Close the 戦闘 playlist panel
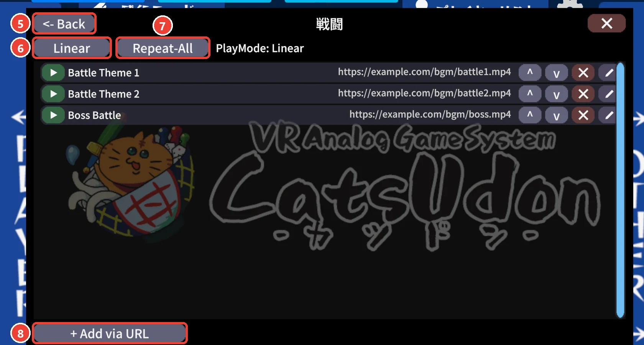 pos(606,23)
